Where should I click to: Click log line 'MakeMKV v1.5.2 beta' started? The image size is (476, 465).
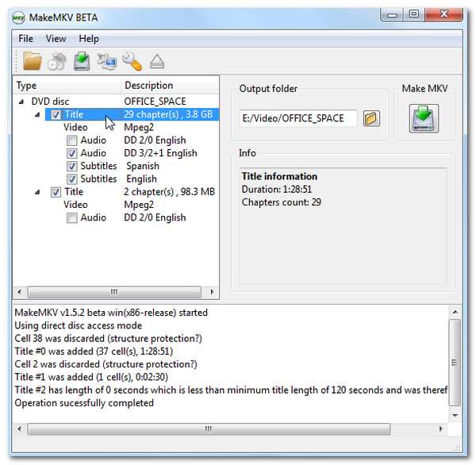click(111, 313)
